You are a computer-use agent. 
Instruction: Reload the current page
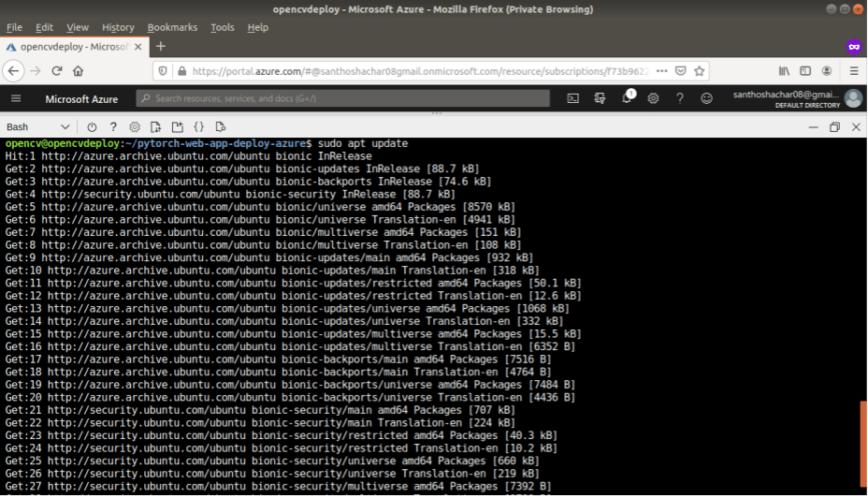56,71
